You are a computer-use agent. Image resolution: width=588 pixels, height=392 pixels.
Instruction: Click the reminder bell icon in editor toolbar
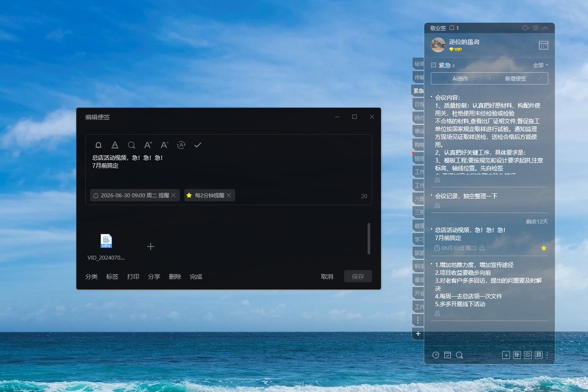tap(98, 145)
